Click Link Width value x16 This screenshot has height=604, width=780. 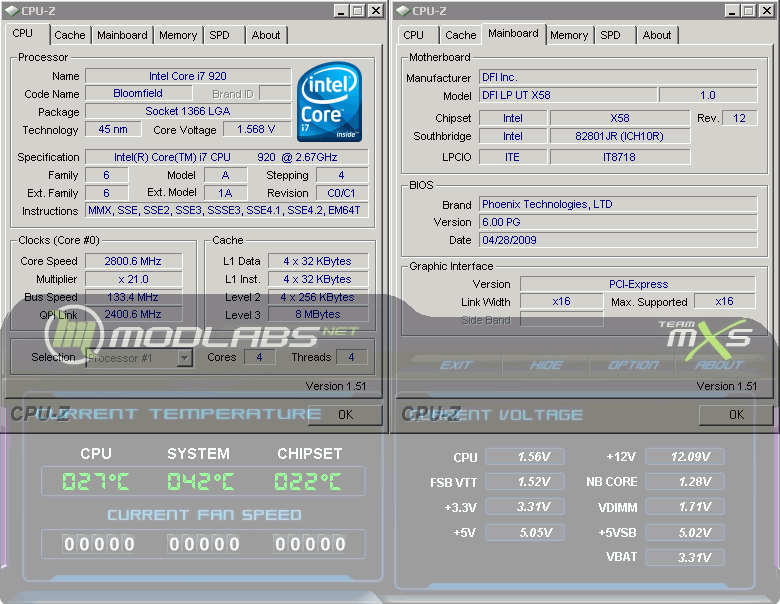562,302
